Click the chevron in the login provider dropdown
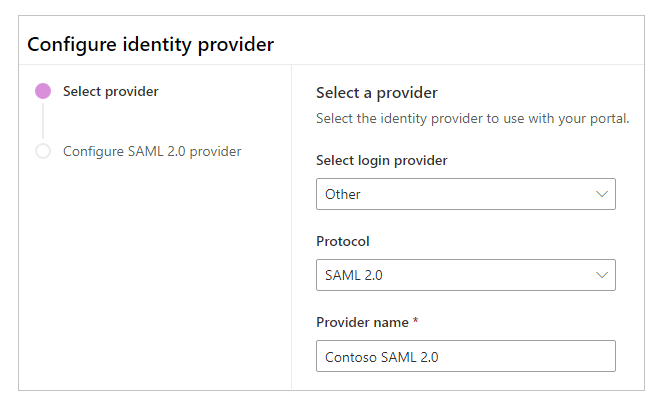The height and width of the screenshot is (409, 663). [x=601, y=194]
